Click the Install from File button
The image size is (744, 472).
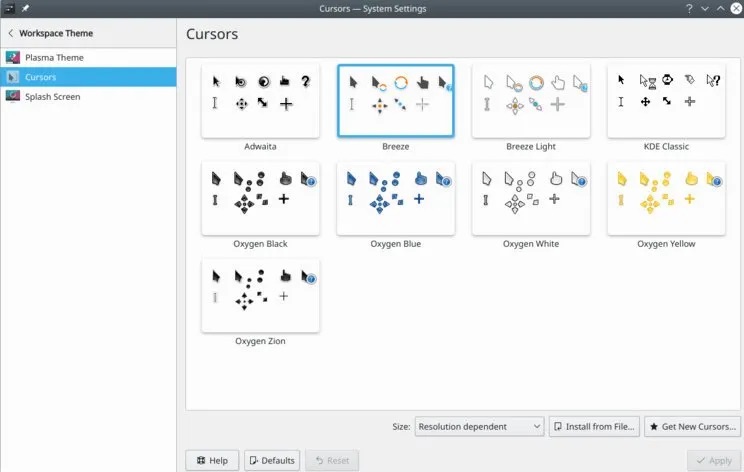coord(594,426)
